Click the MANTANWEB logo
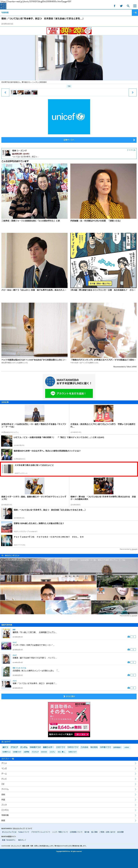The width and height of the screenshot is (138, 868). point(3,6)
